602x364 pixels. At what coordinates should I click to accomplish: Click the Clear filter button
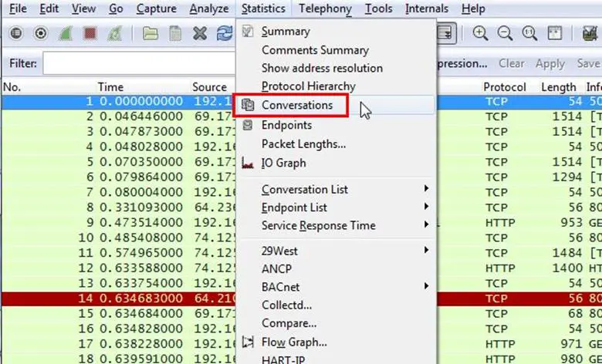511,63
